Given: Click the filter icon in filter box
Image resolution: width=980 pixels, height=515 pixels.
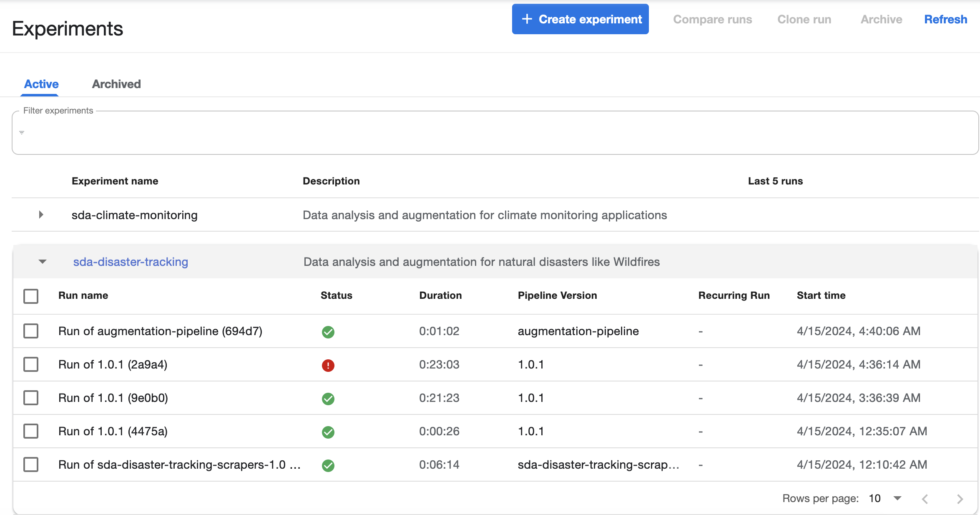Looking at the screenshot, I should [22, 133].
